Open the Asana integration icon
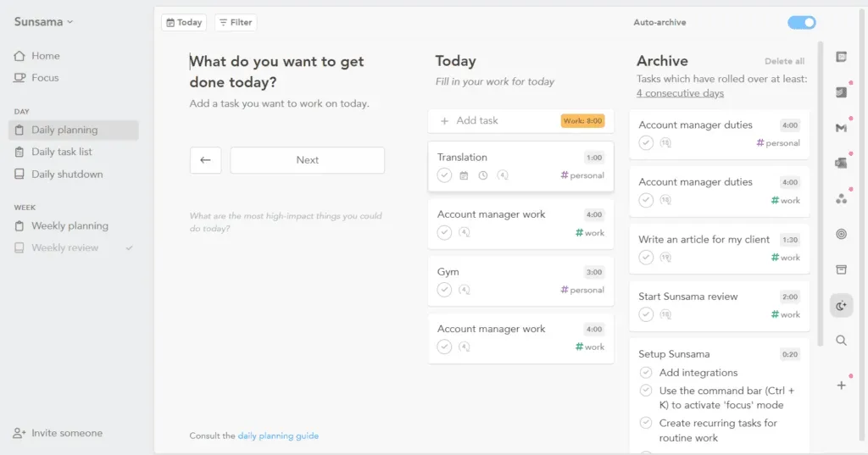This screenshot has height=455, width=868. (x=841, y=199)
